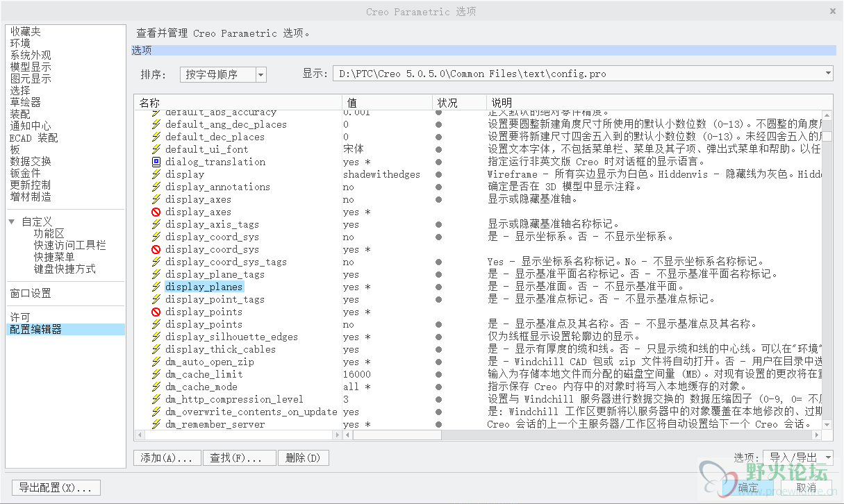Click the lightning icon beside display_plane_tags

point(156,274)
